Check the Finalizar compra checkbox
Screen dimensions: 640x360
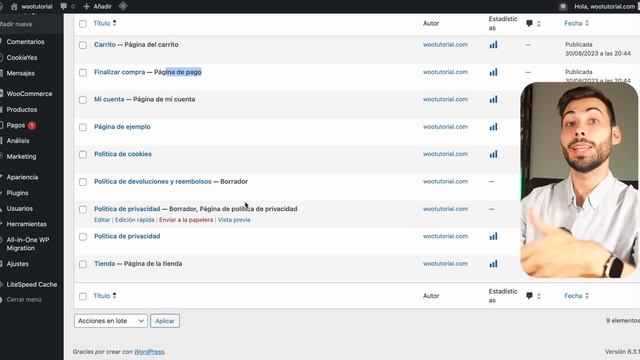coord(83,73)
